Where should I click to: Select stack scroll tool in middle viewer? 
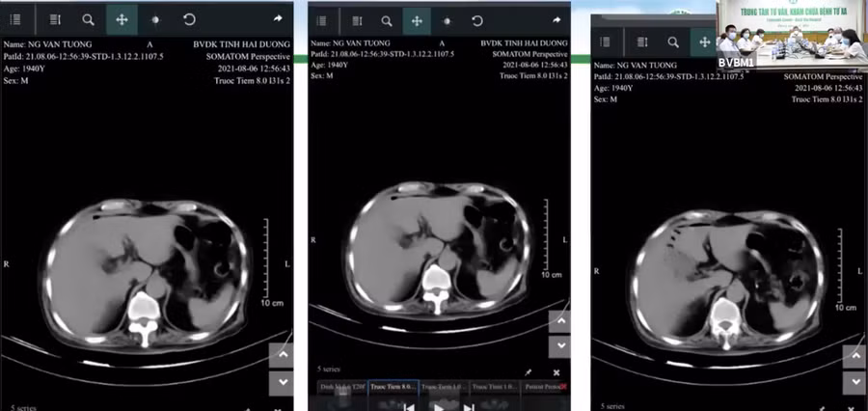click(x=357, y=20)
